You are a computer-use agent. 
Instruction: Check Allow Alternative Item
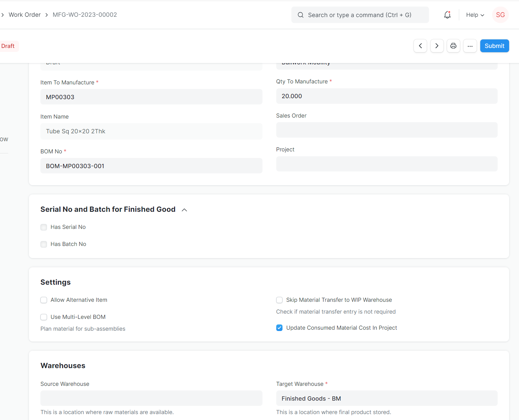(44, 300)
